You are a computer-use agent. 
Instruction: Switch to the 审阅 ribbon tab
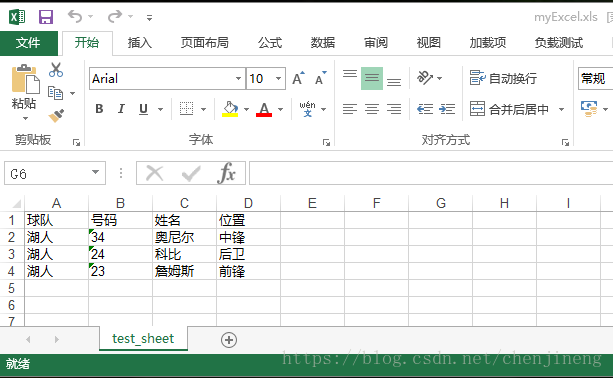376,43
